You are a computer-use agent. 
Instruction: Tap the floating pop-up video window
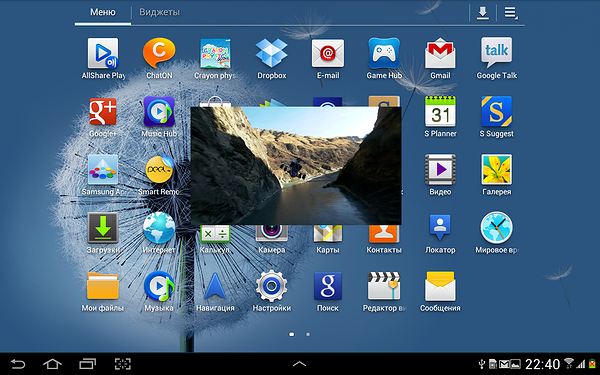[296, 165]
